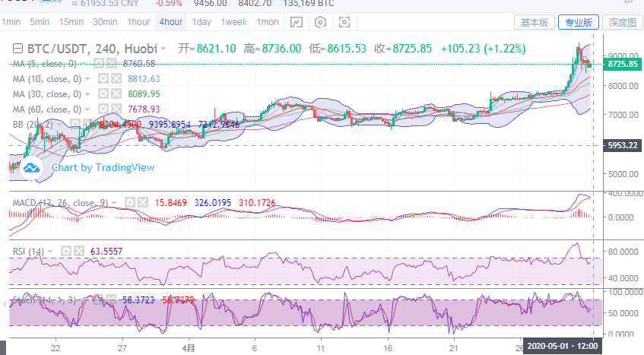Image resolution: width=644 pixels, height=355 pixels.
Task: Remove the MA (5, close, 0) indicator
Action: 112,63
